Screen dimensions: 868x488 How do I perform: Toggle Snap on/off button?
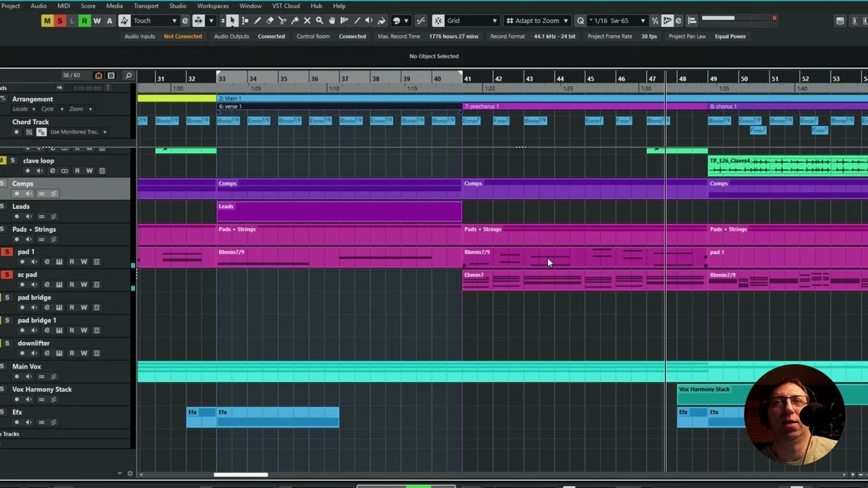438,20
